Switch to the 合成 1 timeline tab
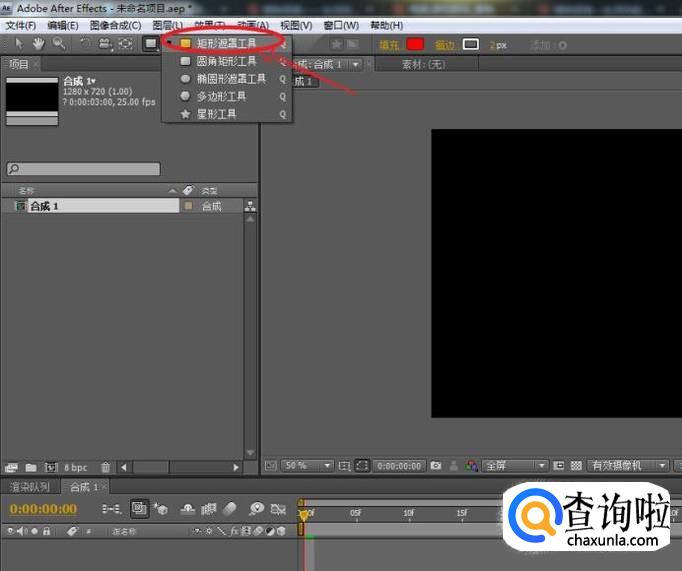682x571 pixels. [84, 487]
